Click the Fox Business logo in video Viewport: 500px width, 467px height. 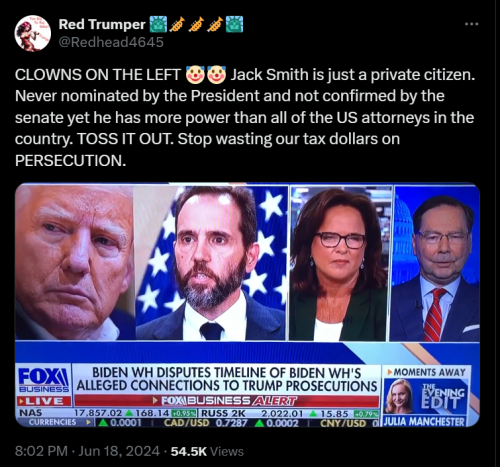(44, 380)
